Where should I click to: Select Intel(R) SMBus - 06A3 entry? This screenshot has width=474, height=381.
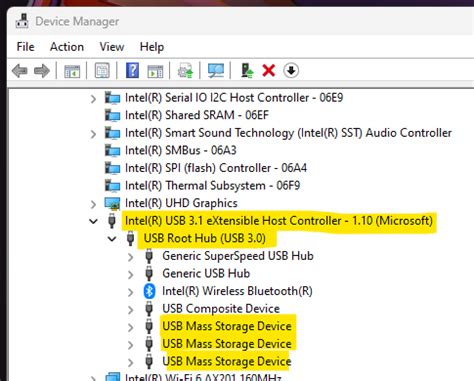tap(180, 150)
